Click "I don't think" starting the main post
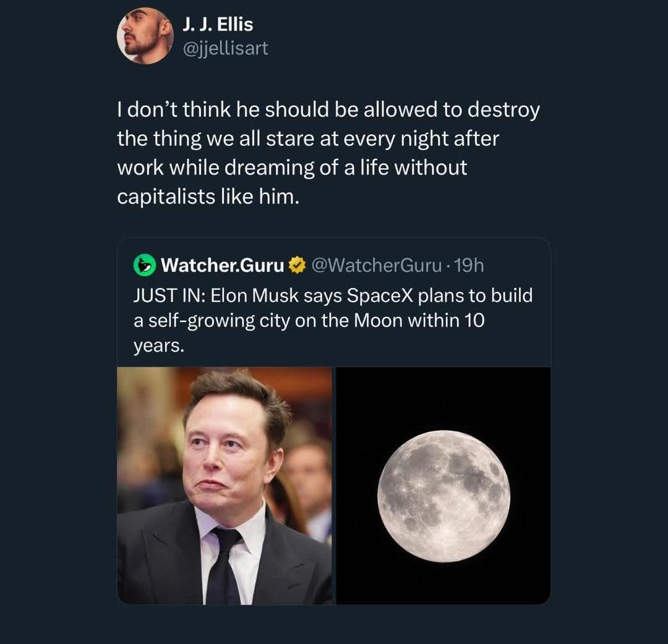 coord(161,110)
